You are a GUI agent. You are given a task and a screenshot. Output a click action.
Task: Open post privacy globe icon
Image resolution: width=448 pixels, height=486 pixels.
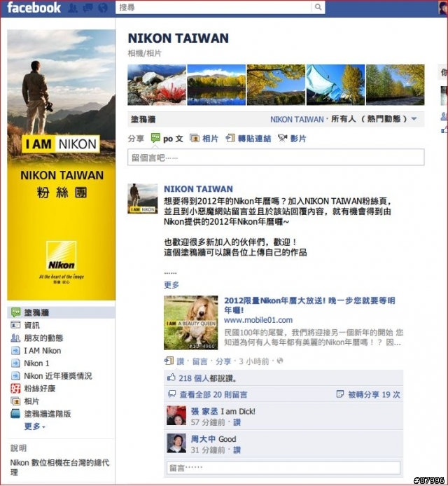tap(280, 361)
